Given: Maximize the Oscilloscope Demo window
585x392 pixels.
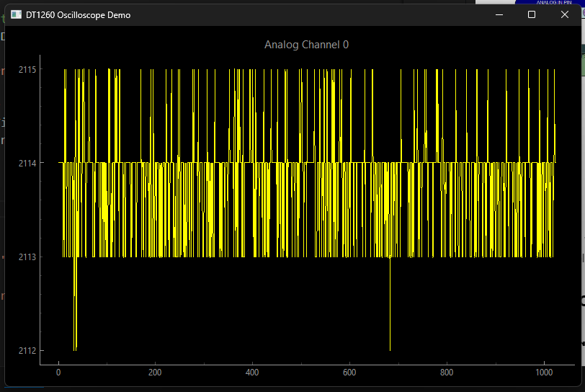Looking at the screenshot, I should (532, 14).
